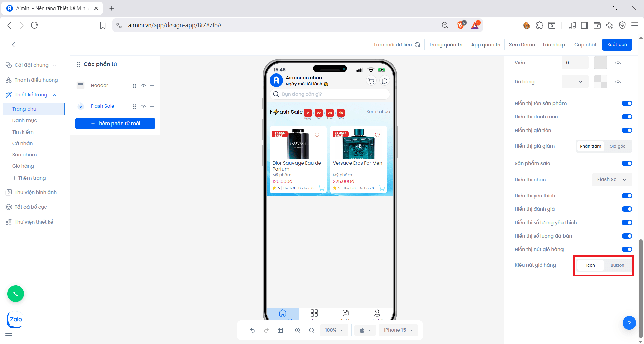This screenshot has width=644, height=344.
Task: Disable Hiển thị tên sản phẩm toggle
Action: coord(627,103)
